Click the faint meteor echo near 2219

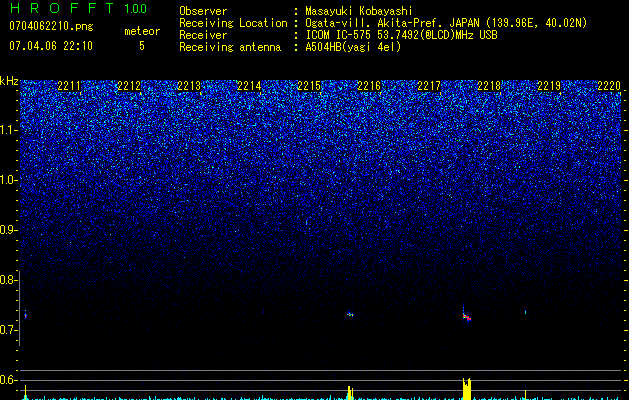pos(526,312)
